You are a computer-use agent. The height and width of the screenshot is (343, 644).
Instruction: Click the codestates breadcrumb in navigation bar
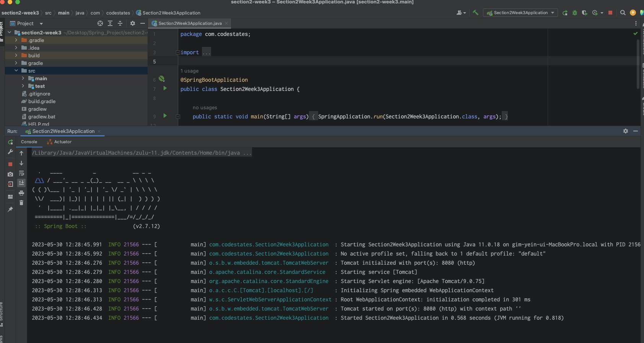point(118,13)
